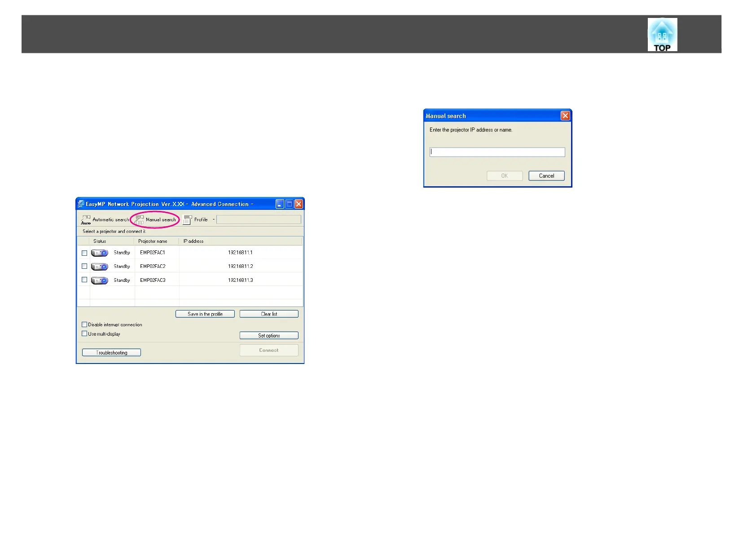Click the Profile list icon

point(188,220)
